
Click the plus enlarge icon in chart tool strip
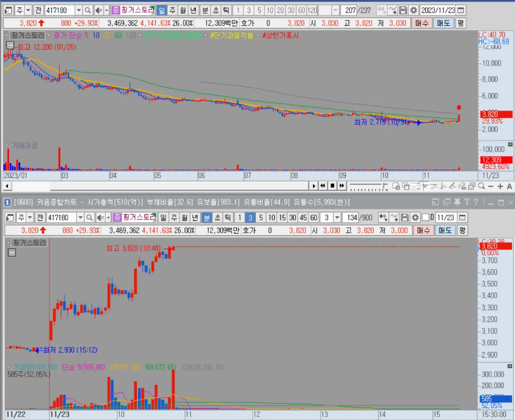click(x=500, y=186)
